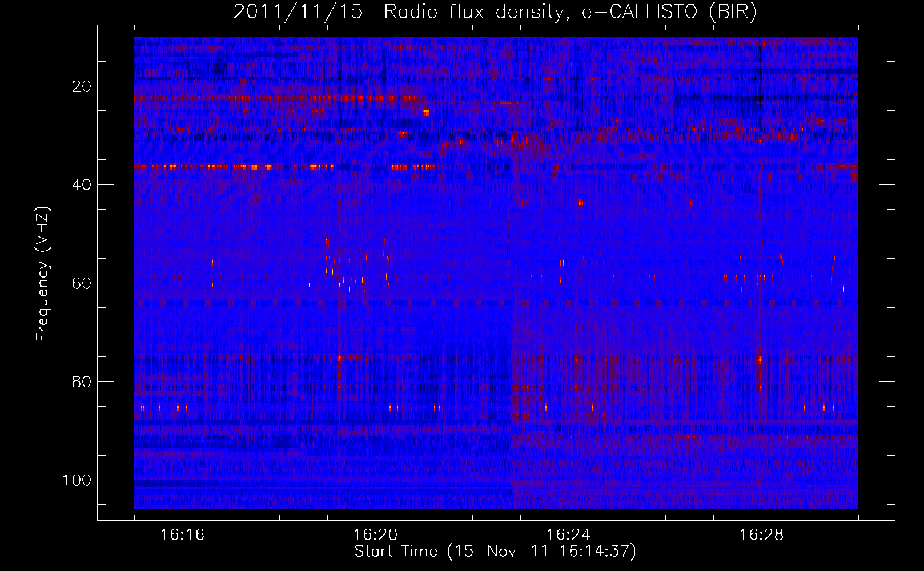Click the '16:16' time tick label
Screen dimensions: 924x571
[183, 535]
